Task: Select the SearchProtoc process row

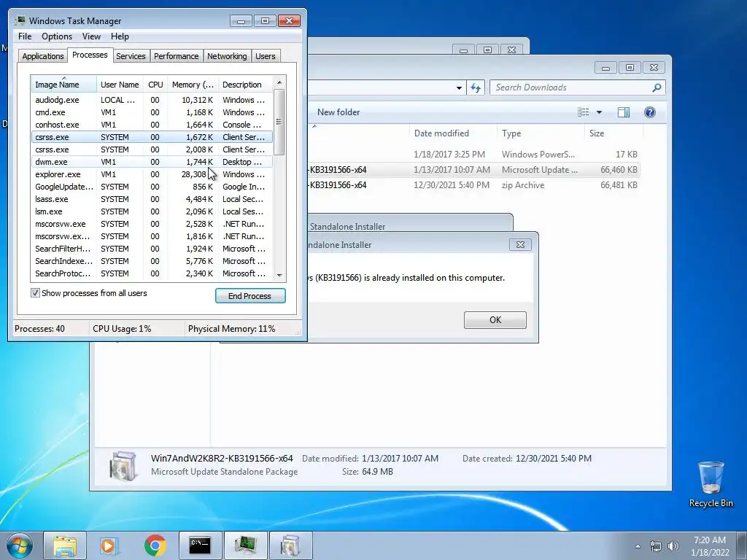Action: coord(152,273)
